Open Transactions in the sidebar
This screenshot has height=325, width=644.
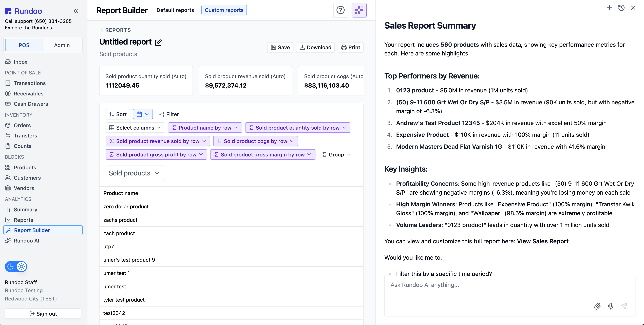tap(29, 83)
